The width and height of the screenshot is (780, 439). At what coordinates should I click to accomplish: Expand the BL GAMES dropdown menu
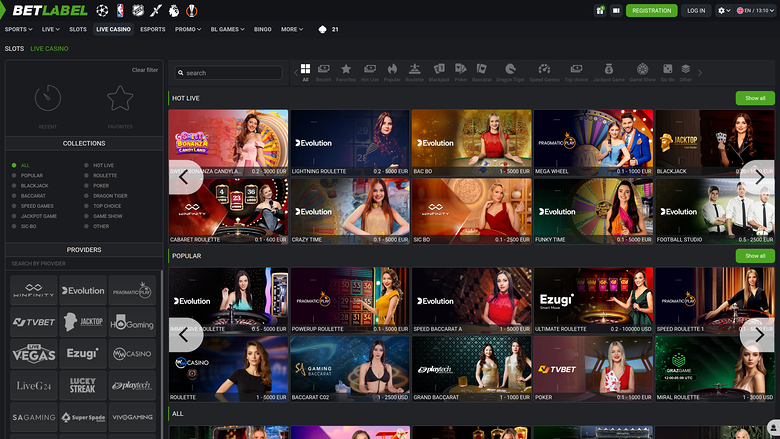click(x=227, y=29)
